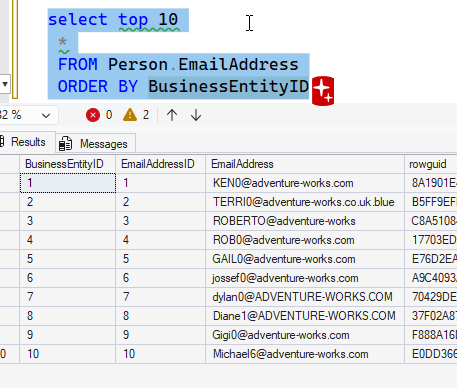Image resolution: width=457 pixels, height=388 pixels.
Task: Switch to the Results tab
Action: point(27,142)
